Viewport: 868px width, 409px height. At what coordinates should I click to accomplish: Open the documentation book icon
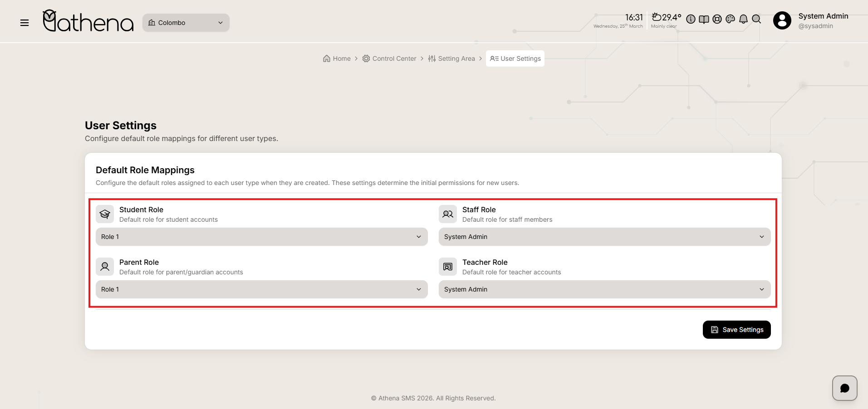pos(704,19)
